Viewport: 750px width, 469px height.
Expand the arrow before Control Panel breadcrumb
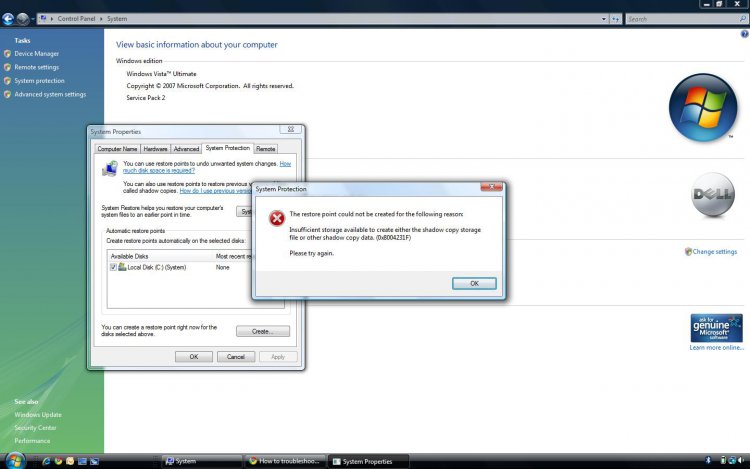point(52,19)
